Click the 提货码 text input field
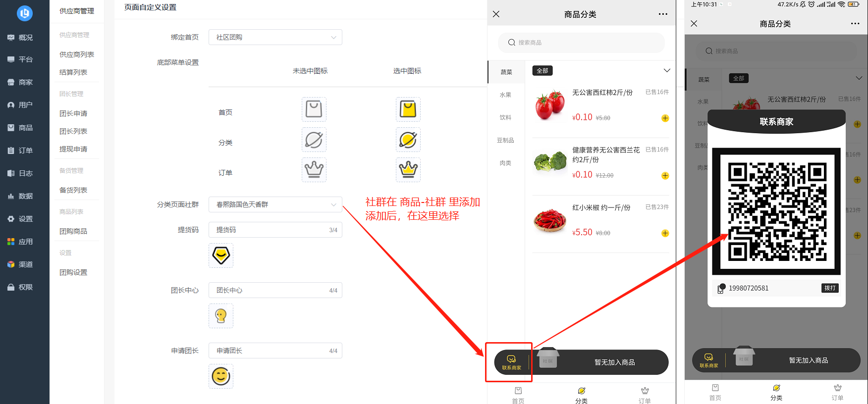Image resolution: width=868 pixels, height=404 pixels. [275, 230]
